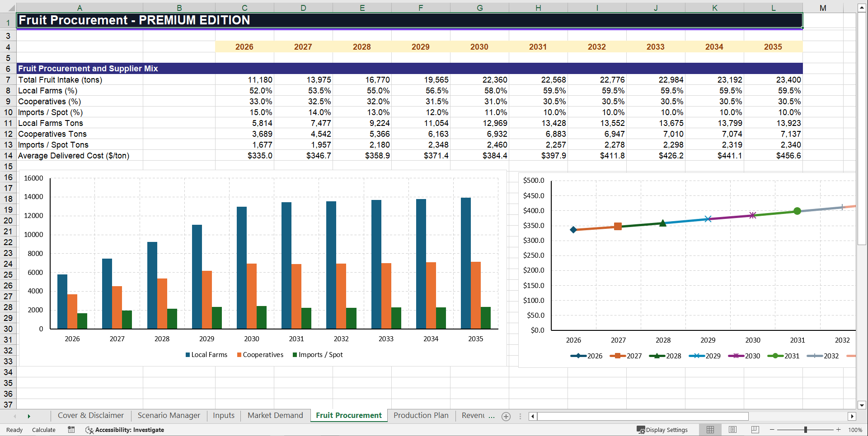The height and width of the screenshot is (436, 868).
Task: Select row 7 header
Action: (x=8, y=80)
